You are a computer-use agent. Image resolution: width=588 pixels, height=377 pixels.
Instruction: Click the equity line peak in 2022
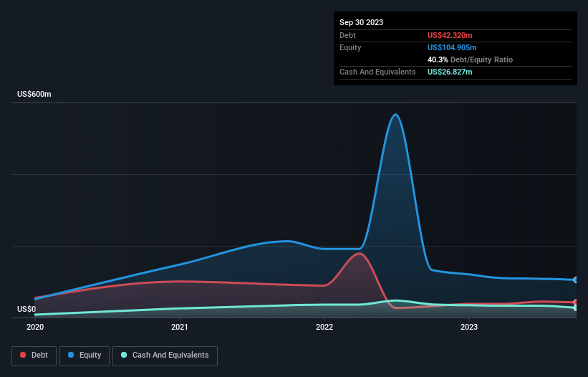pos(395,115)
